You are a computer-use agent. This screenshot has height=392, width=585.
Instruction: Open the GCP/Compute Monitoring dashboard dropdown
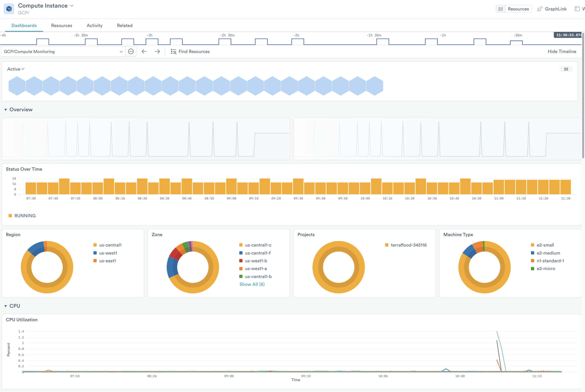[63, 52]
